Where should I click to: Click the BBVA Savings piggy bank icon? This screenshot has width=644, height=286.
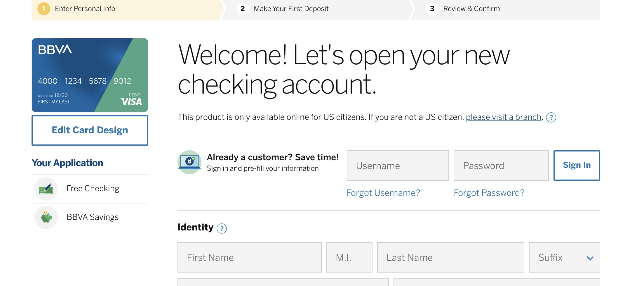point(46,217)
